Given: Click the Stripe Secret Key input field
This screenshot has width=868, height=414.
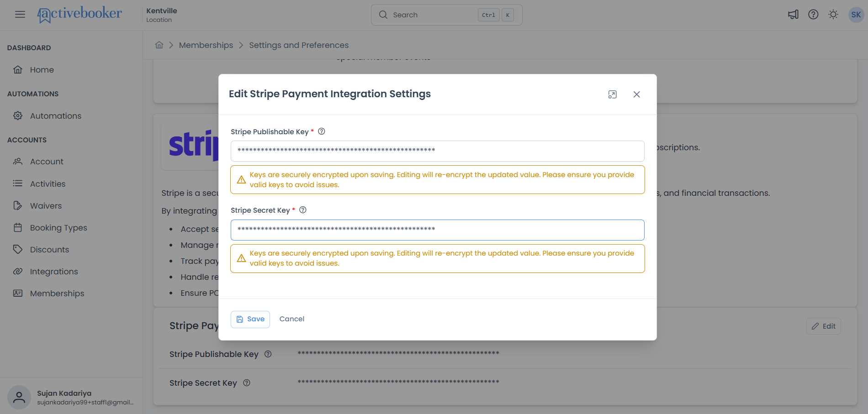Looking at the screenshot, I should [x=437, y=230].
